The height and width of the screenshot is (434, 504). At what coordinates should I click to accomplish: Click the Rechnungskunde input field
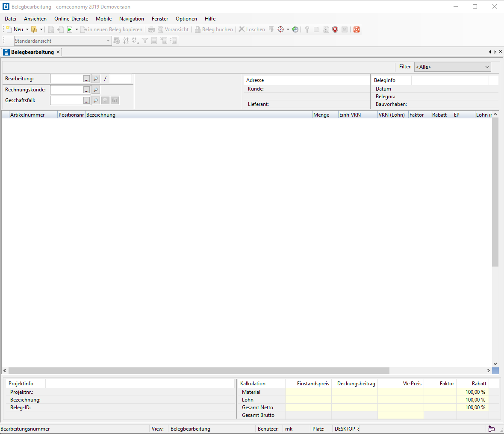coord(67,90)
